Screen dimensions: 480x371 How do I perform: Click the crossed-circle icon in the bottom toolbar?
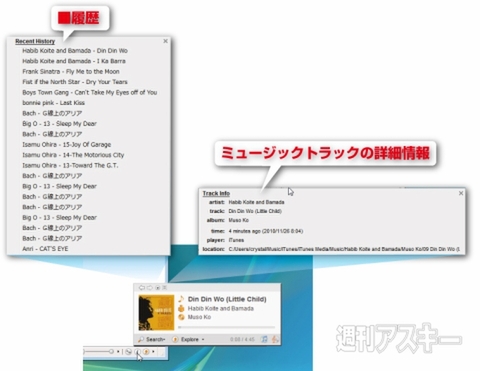128,352
